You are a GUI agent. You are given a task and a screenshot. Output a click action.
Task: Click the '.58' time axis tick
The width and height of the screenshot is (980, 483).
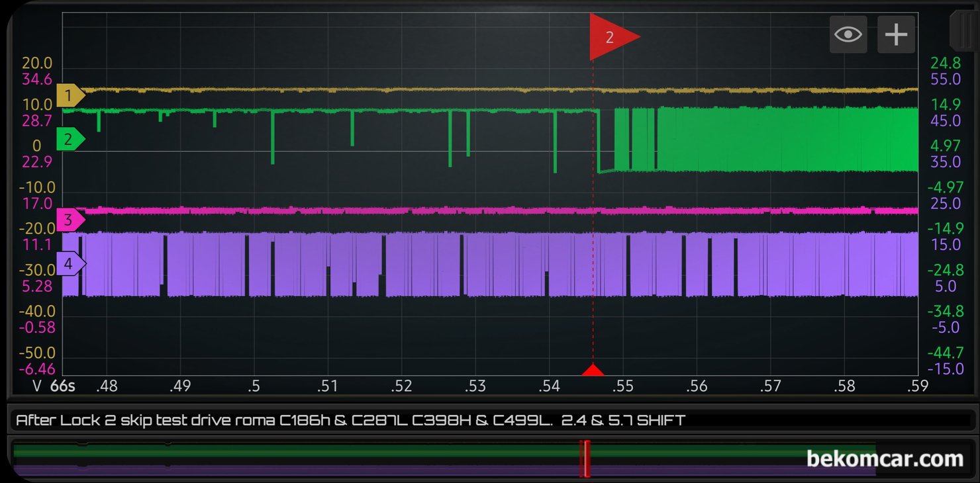click(x=845, y=386)
